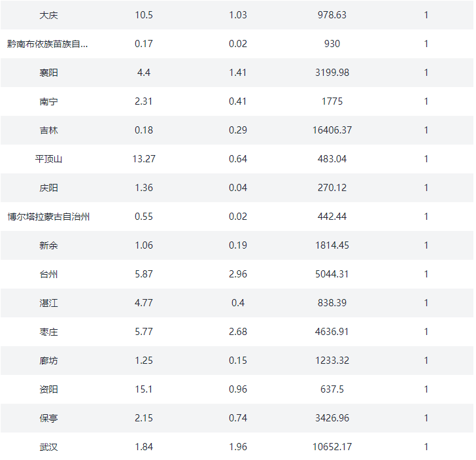
Task: Click the value 16406.37 in 吉林 row
Action: tap(331, 130)
